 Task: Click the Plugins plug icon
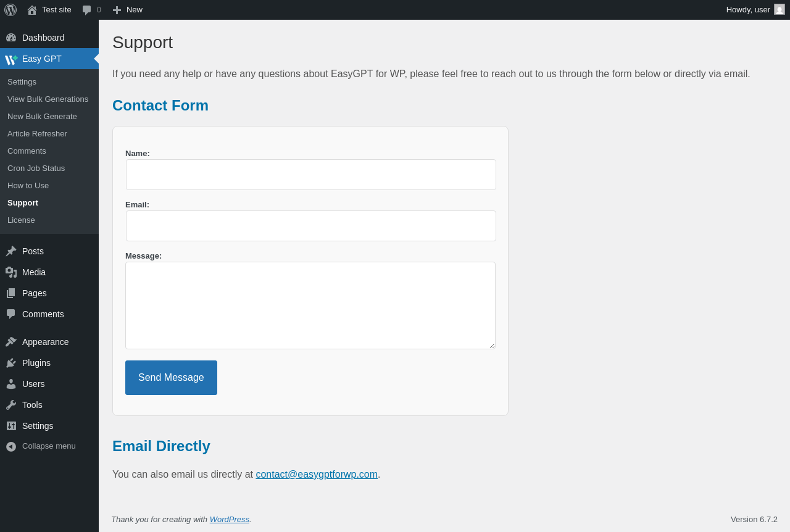[11, 363]
